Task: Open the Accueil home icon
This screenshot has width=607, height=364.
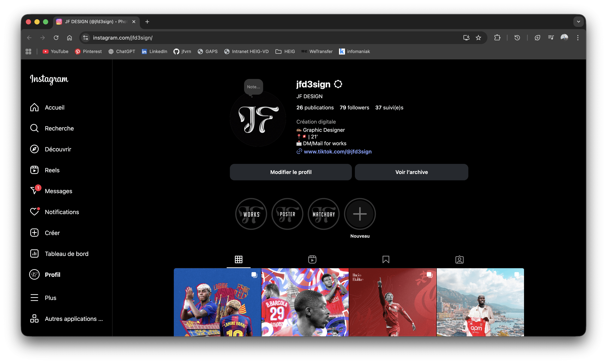Action: coord(34,108)
